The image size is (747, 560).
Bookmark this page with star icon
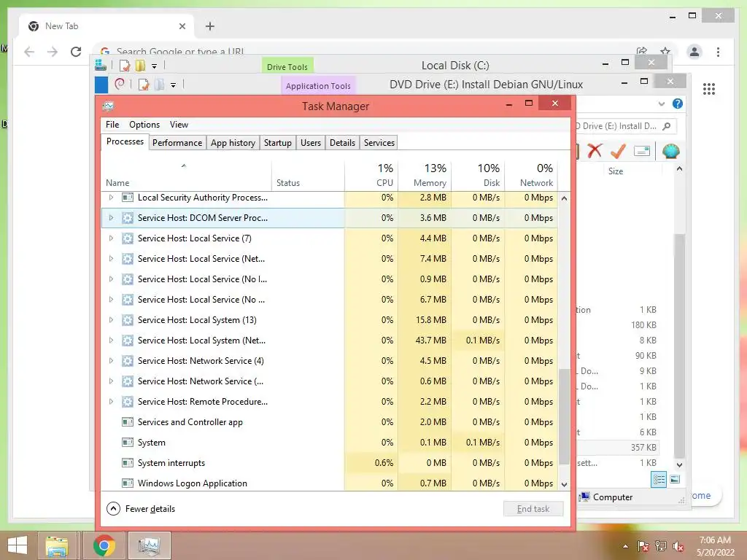665,51
